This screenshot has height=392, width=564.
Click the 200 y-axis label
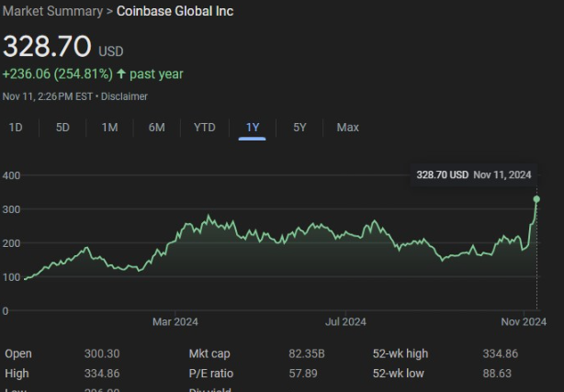(11, 243)
